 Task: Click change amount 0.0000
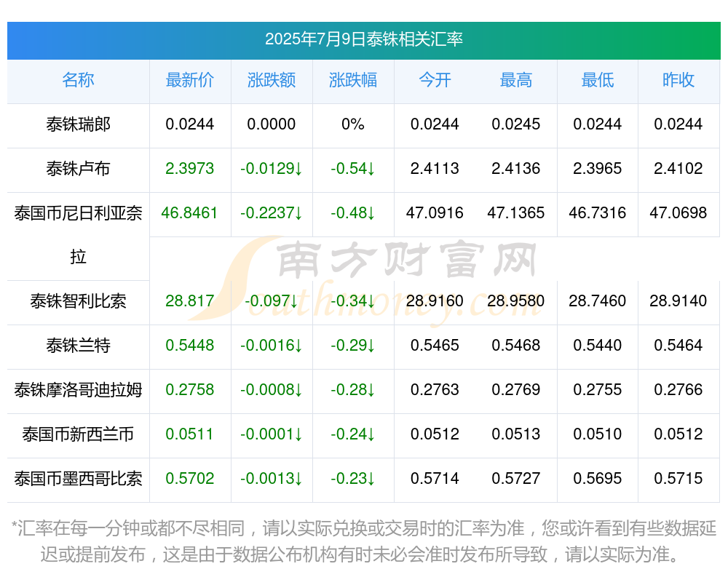[271, 124]
